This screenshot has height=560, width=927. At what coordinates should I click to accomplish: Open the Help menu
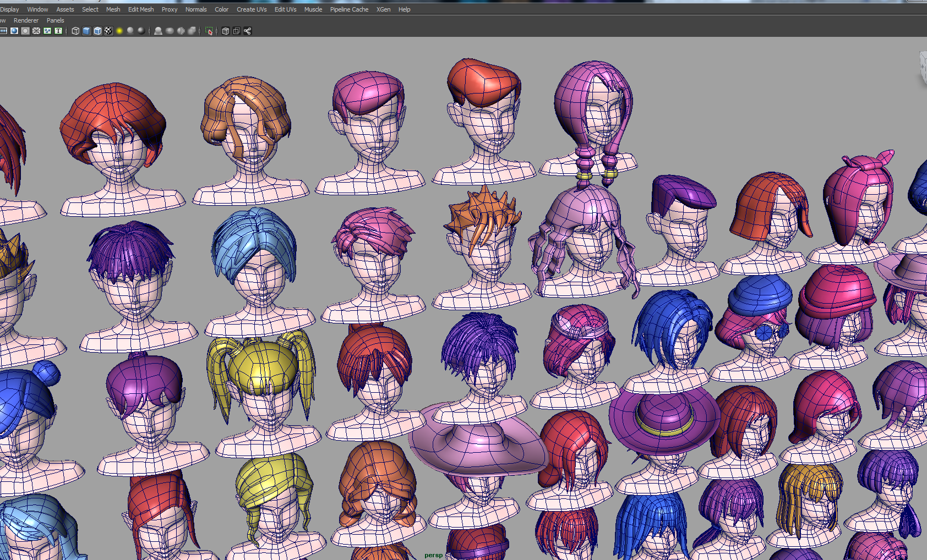pos(404,9)
